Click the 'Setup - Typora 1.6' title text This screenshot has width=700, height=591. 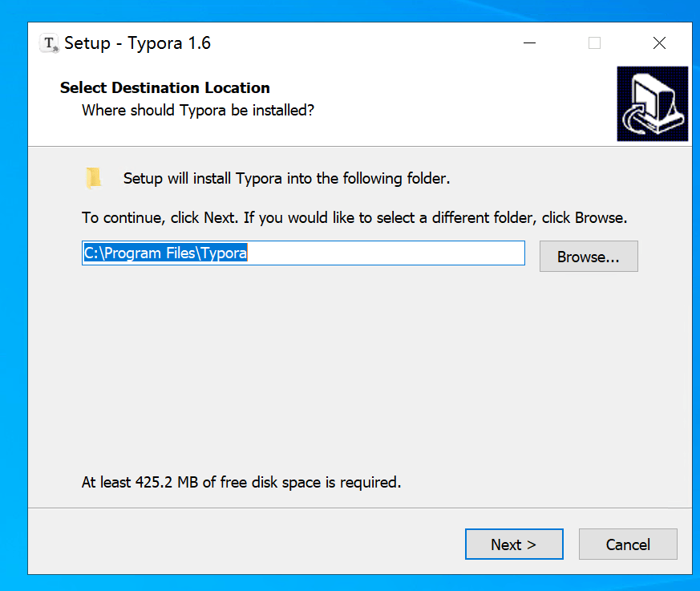coord(137,43)
